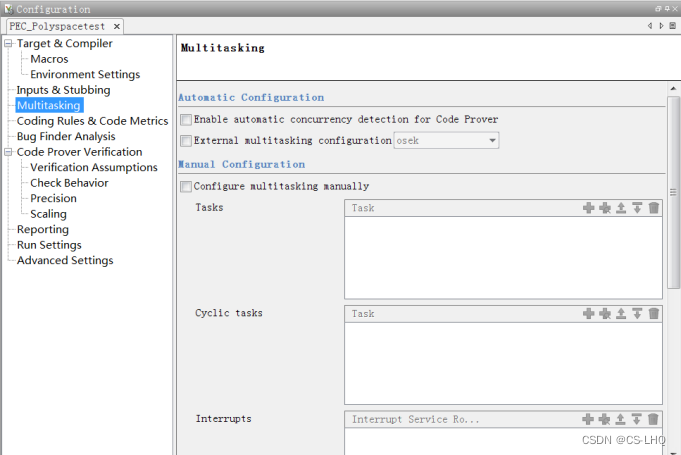Select the Scaling node
Screen dimensions: 681x455
48,214
